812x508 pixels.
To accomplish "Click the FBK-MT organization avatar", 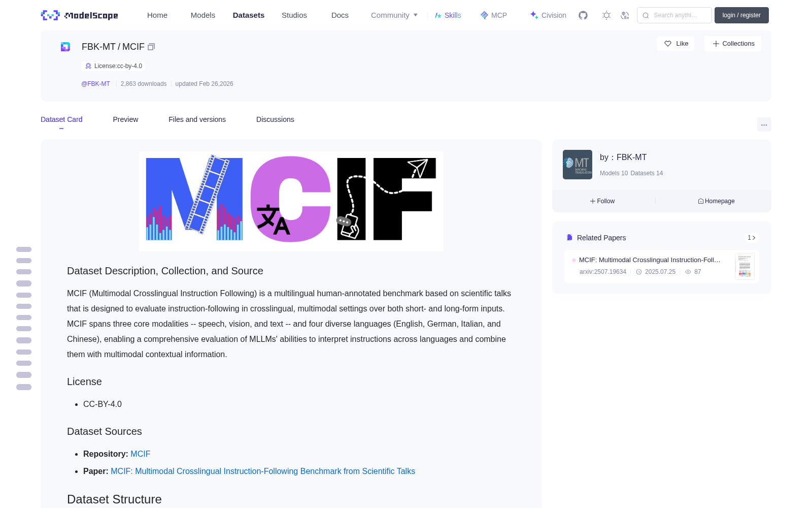I will [578, 165].
